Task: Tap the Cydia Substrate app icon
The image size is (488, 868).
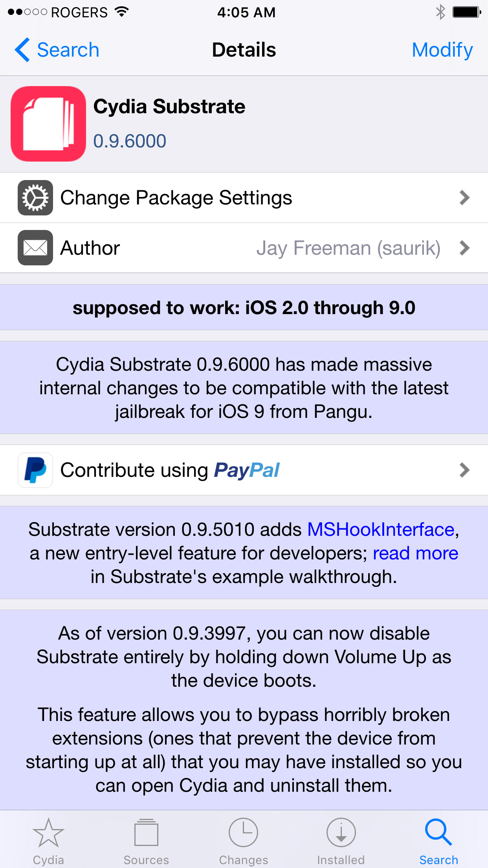Action: [48, 124]
